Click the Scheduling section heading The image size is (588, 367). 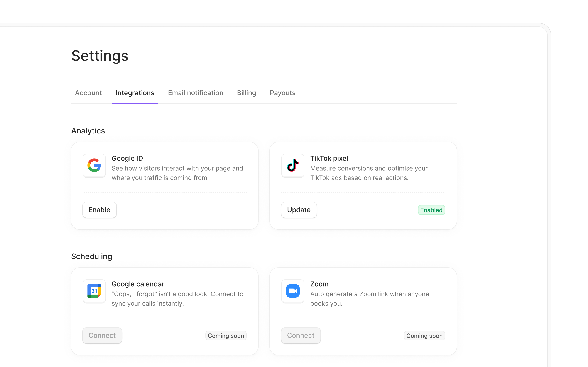(x=91, y=256)
